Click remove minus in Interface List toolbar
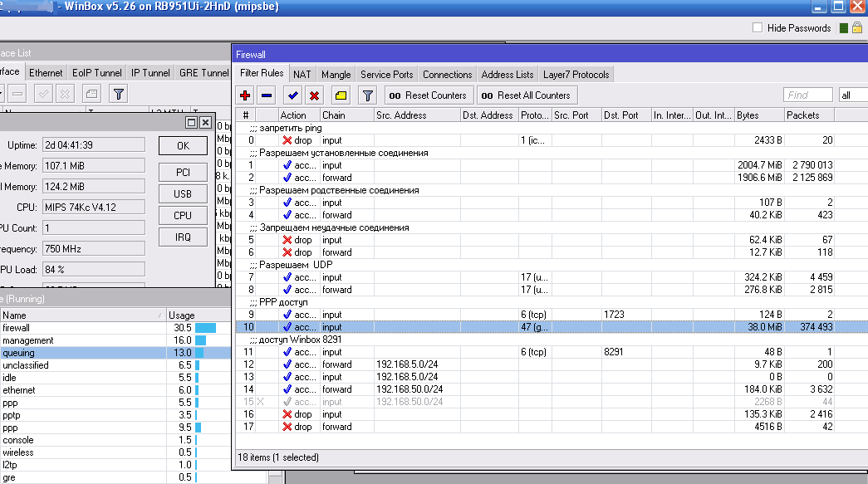Viewport: 868px width, 484px height. click(17, 94)
